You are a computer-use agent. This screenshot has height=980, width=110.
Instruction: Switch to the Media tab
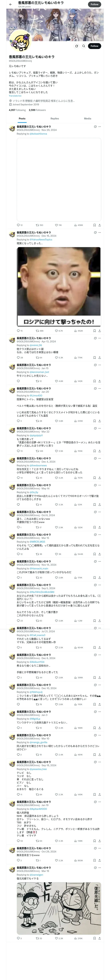tap(88, 119)
